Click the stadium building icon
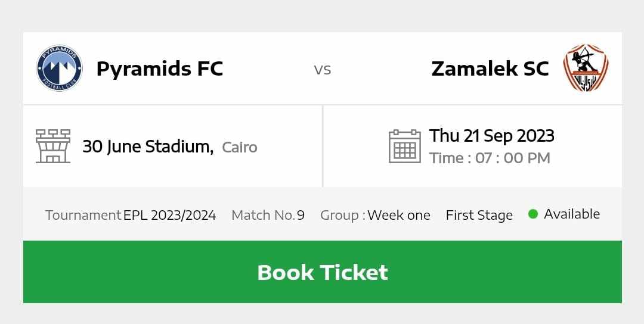644x324 pixels. [53, 146]
